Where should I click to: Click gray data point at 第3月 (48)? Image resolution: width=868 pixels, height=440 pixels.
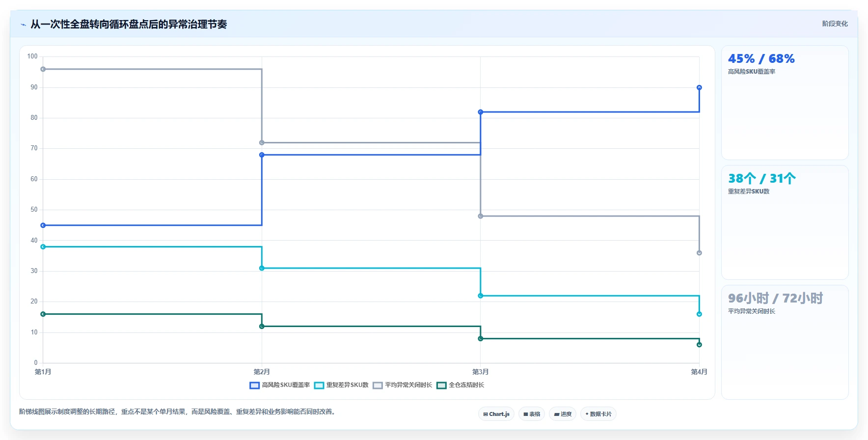[481, 216]
